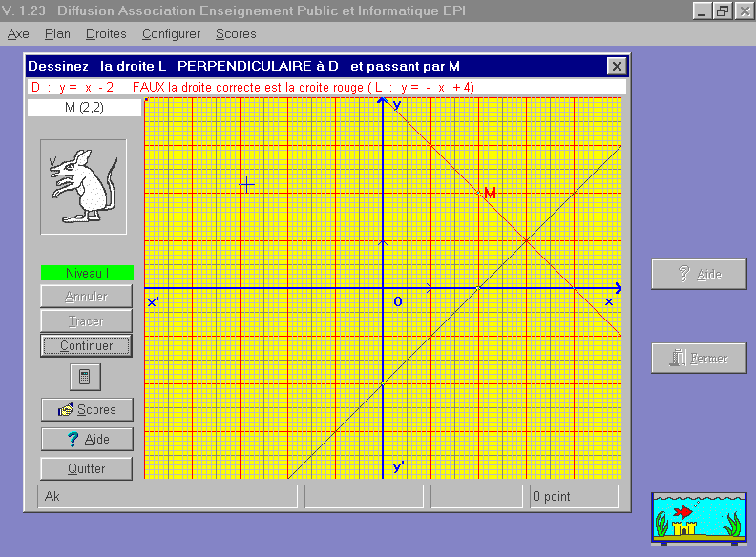
Task: Open the Configurer menu
Action: pos(171,33)
